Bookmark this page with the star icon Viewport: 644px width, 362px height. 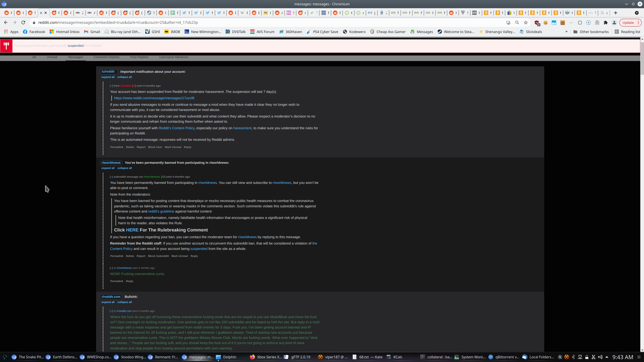tap(526, 22)
